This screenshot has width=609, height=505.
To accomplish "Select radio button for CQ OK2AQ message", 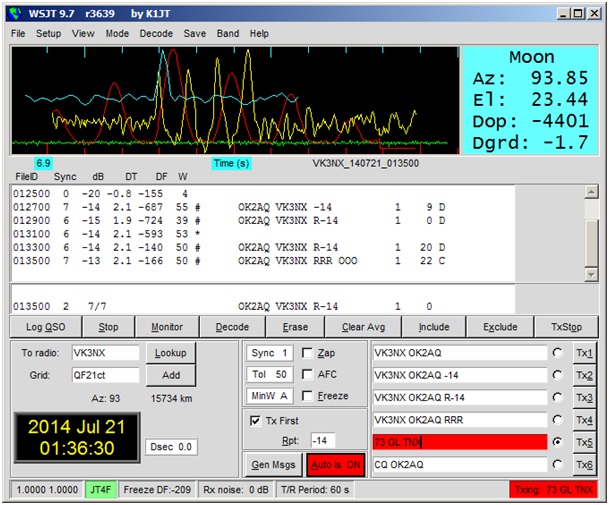I will coord(557,465).
